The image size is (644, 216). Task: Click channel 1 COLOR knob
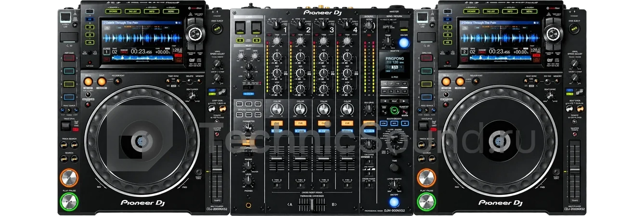277,109
